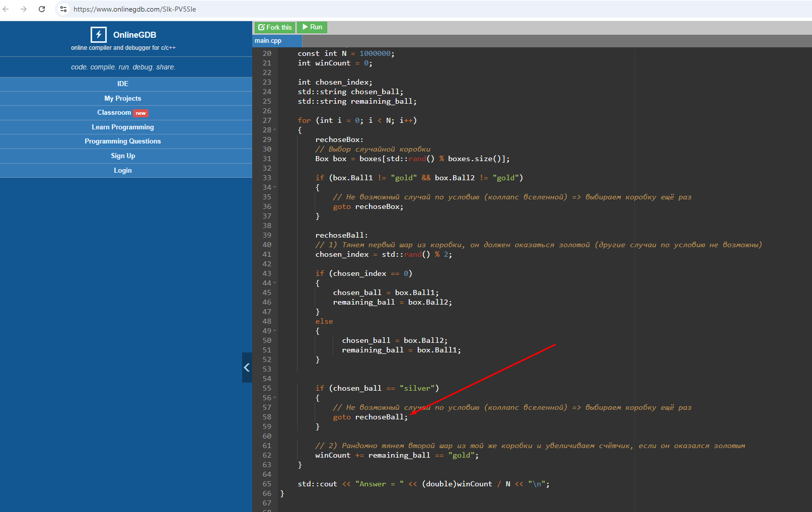Open the Learn Programming link
Image resolution: width=812 pixels, height=512 pixels.
(x=123, y=127)
